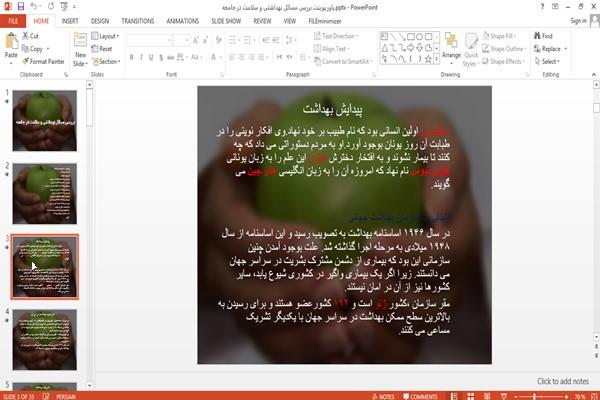Screen dimensions: 600x400
Task: Switch to the REVIEW tab
Action: click(262, 21)
